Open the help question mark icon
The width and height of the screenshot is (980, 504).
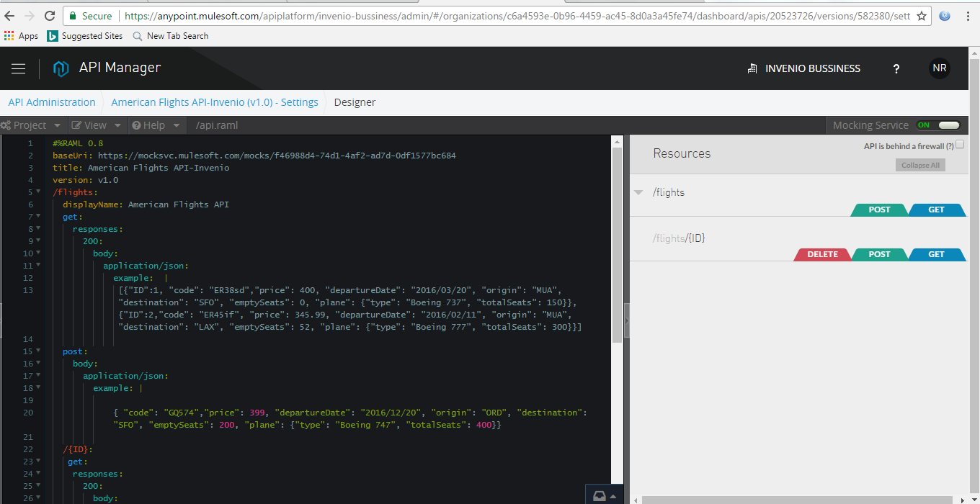(x=896, y=68)
